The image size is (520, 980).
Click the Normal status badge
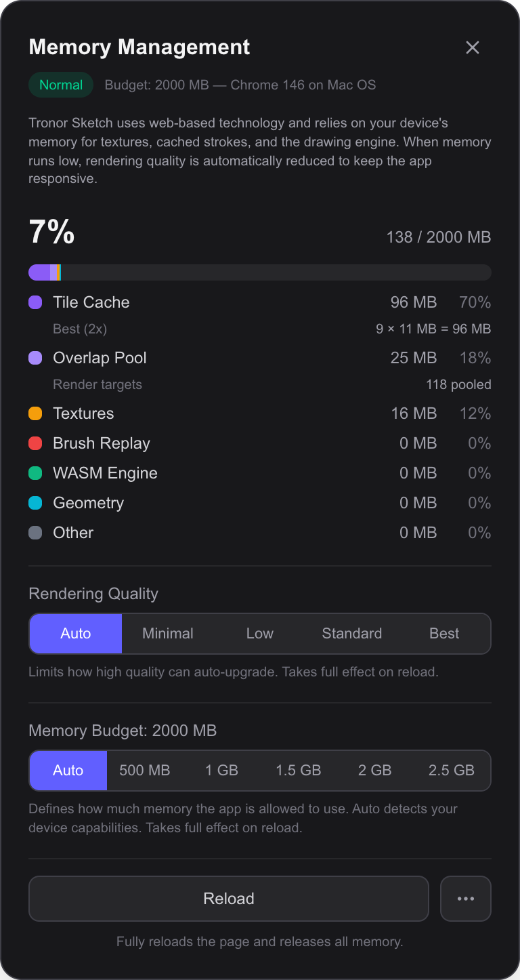click(61, 85)
